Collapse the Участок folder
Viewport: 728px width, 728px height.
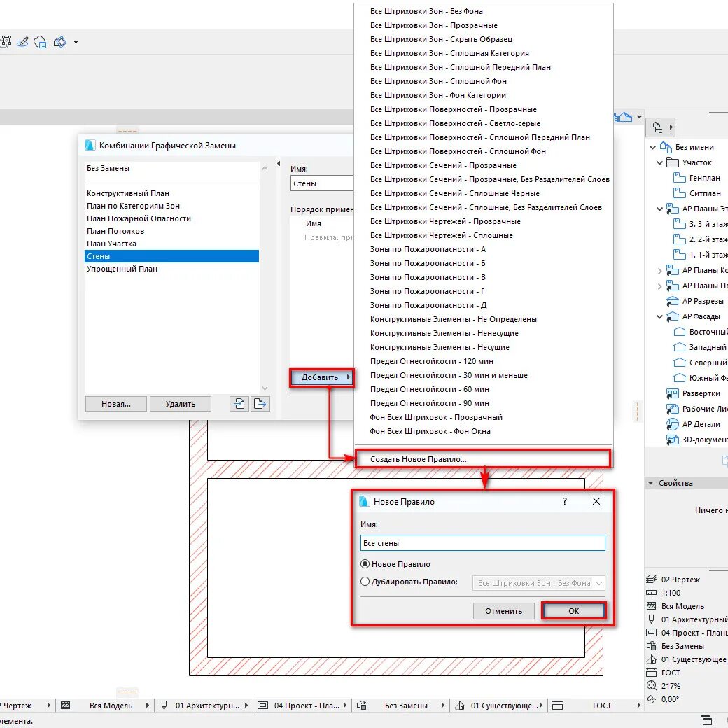pos(659,162)
